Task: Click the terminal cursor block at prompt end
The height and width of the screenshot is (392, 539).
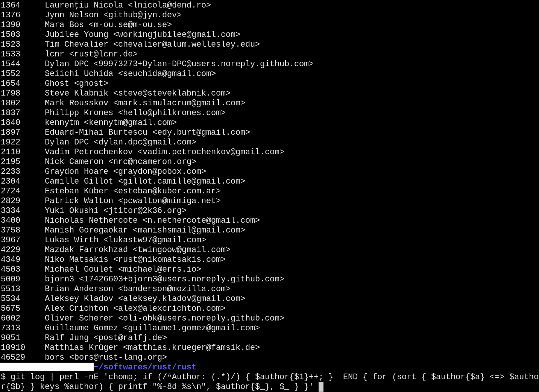Action: pyautogui.click(x=321, y=387)
